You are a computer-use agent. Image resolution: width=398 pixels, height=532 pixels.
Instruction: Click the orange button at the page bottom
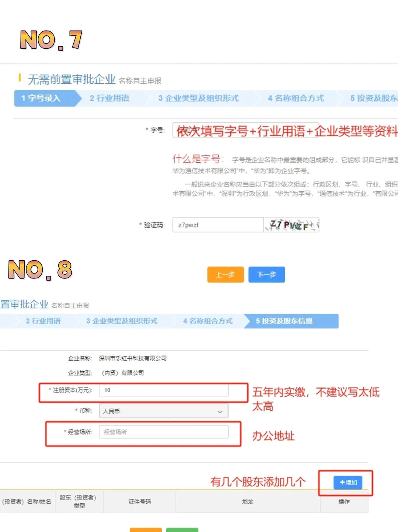click(x=146, y=530)
